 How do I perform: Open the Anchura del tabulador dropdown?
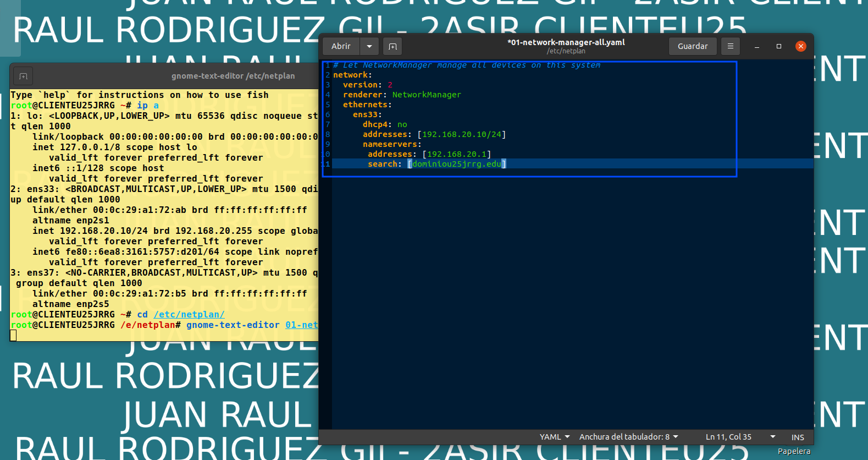pos(629,437)
